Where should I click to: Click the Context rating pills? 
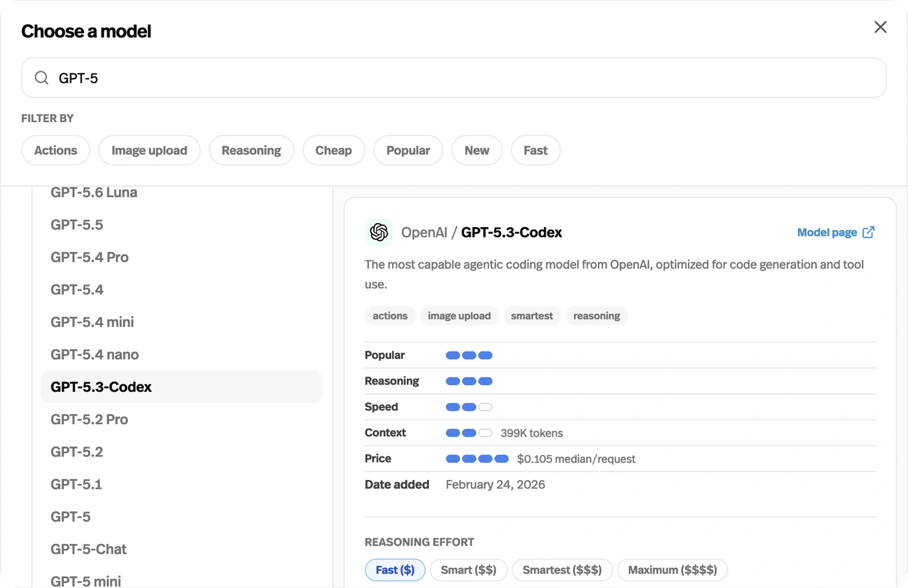coord(469,433)
